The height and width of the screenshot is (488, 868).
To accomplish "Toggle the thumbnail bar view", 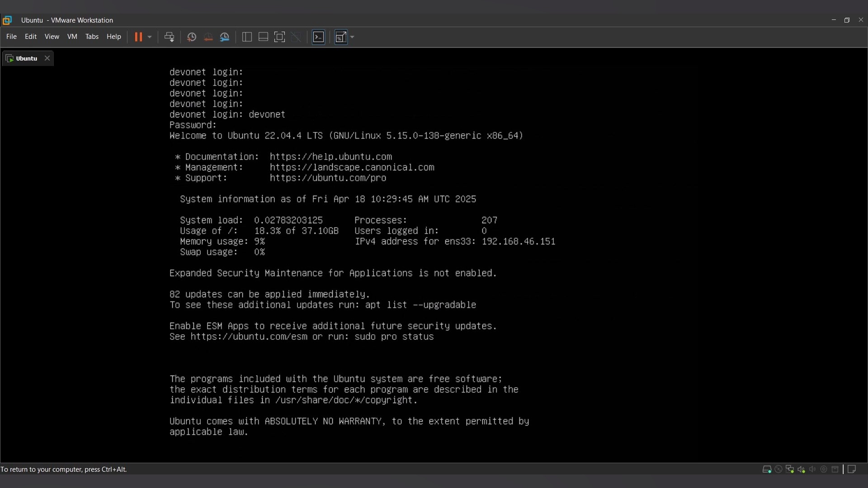I will click(x=263, y=37).
